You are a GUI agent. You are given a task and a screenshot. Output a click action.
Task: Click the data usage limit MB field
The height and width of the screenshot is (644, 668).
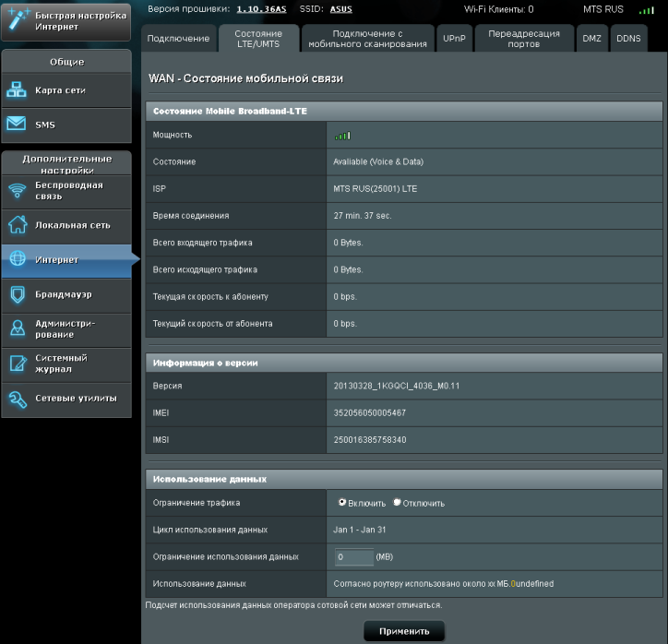tap(354, 557)
